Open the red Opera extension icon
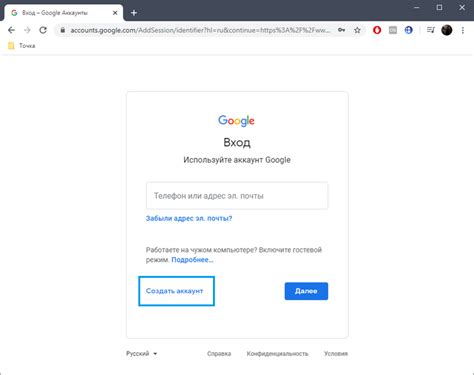The width and height of the screenshot is (474, 375). [x=377, y=30]
